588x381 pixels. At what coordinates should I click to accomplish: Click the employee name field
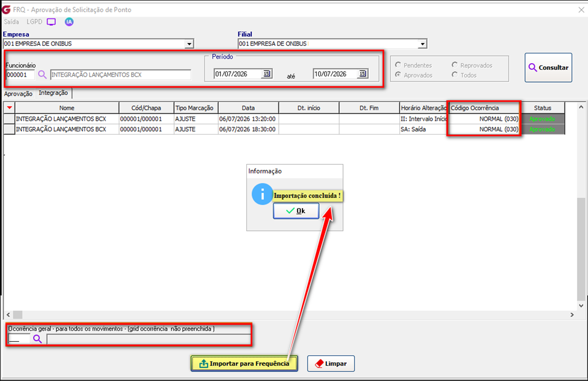coord(121,75)
